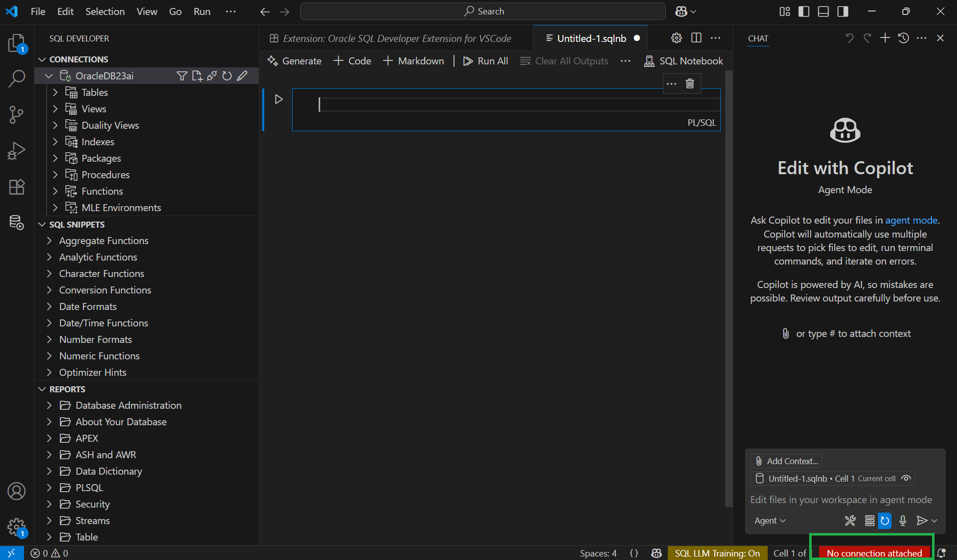Screen dimensions: 957x560
Task: Click the refresh icon on OracleDB23ai connection
Action: [x=227, y=76]
